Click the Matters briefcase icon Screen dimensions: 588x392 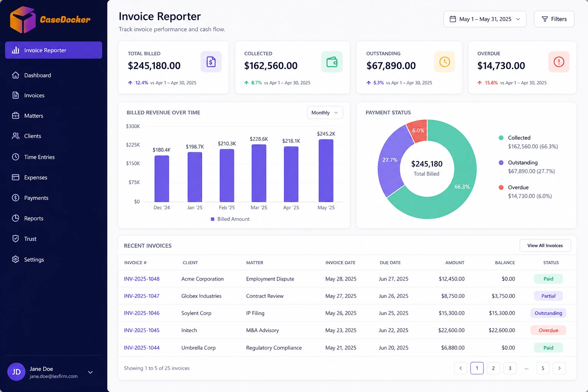(x=16, y=116)
